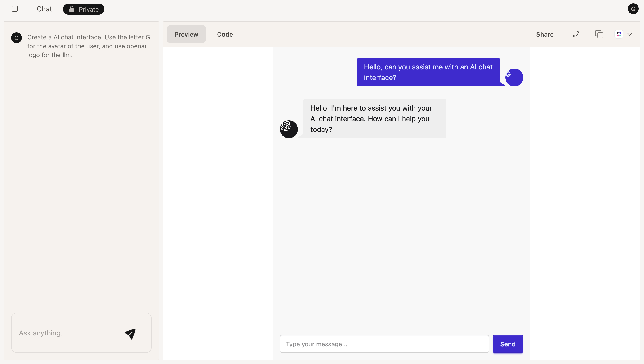Select the purple user message bubble
Viewport: 644px width, 364px height.
pos(428,72)
